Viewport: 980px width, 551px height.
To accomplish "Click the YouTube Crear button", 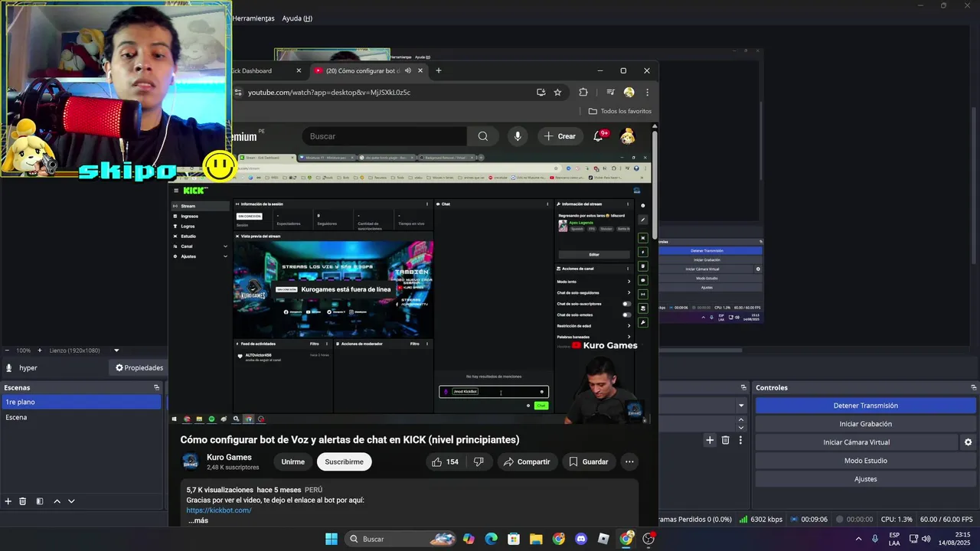I will click(x=560, y=136).
